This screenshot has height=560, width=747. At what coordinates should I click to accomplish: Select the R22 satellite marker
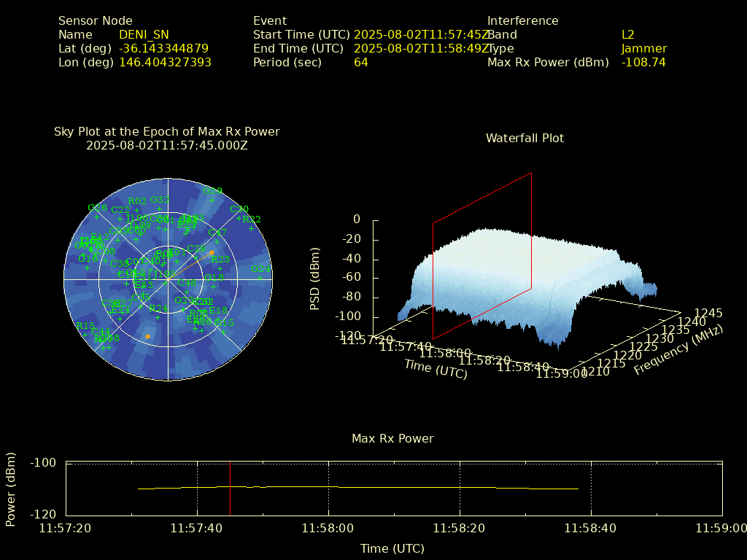tap(252, 219)
